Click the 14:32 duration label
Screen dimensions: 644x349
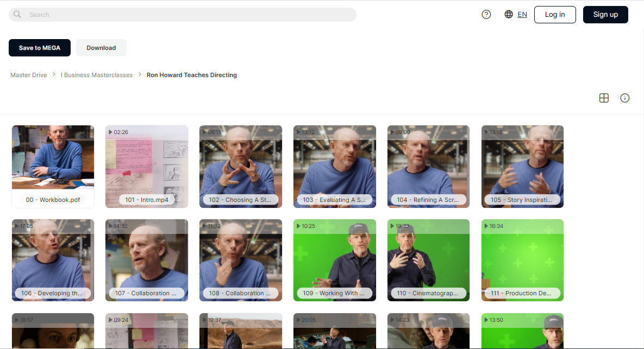(x=121, y=226)
